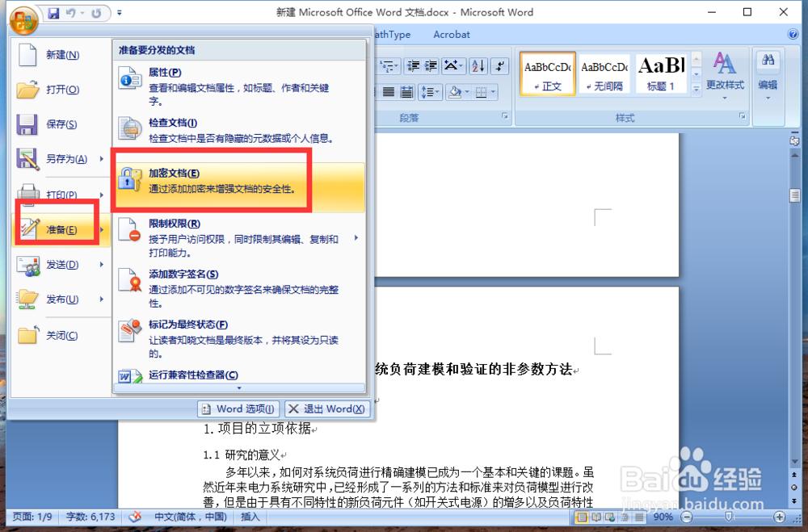Click borders icon in paragraph group

(481, 92)
